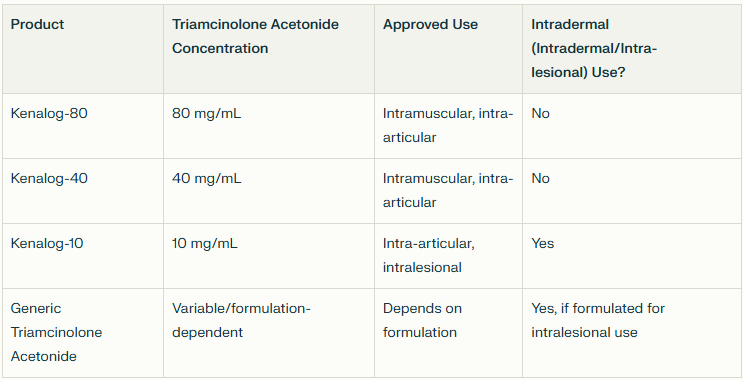Click the Approved Use column header
The width and height of the screenshot is (743, 380).
[x=448, y=49]
